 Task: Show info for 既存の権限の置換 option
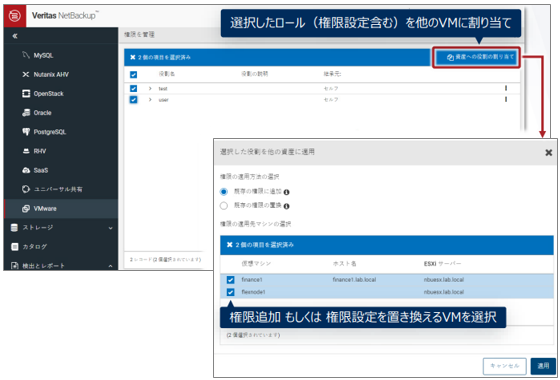(286, 206)
